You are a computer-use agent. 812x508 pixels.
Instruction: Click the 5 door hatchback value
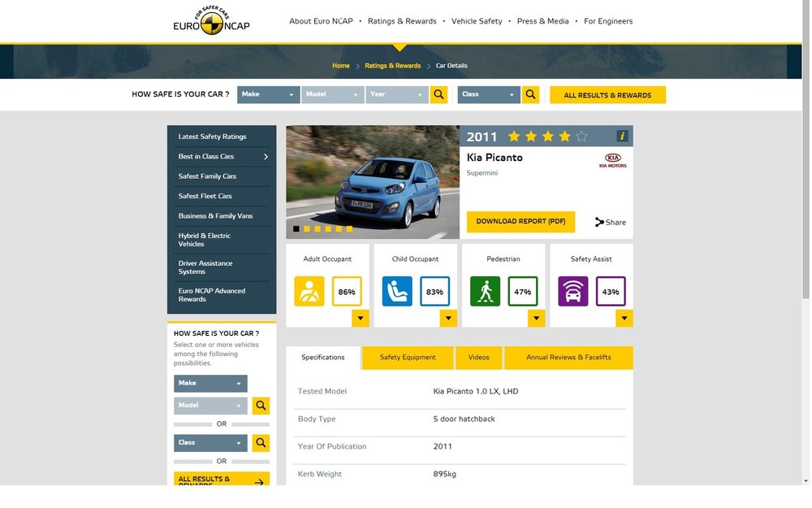(x=464, y=419)
